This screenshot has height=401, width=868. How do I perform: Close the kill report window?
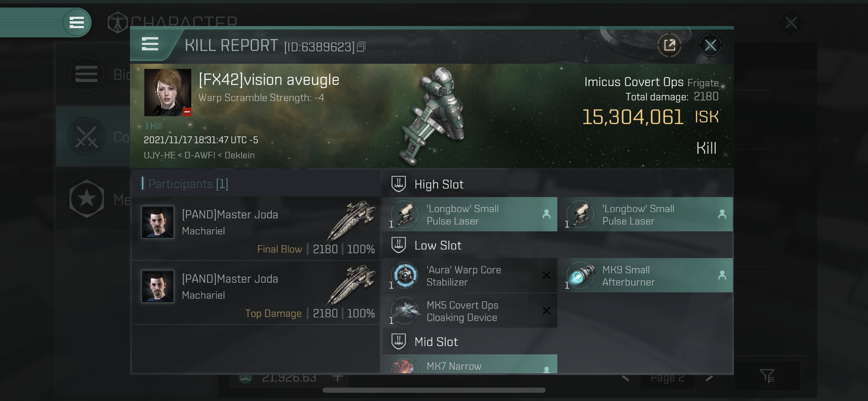[710, 45]
